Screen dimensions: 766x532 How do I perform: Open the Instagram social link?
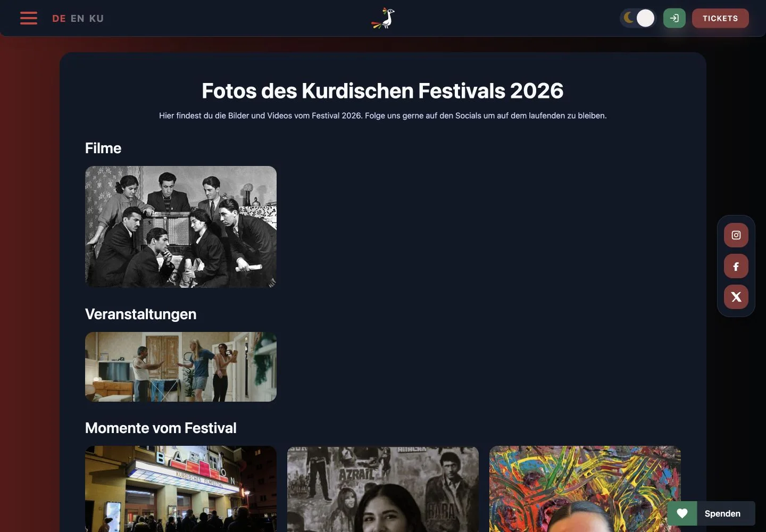point(736,235)
